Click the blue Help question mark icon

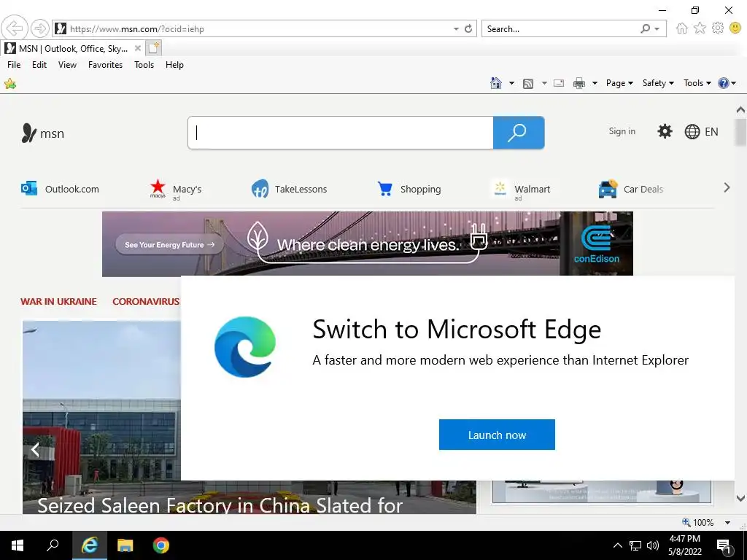click(723, 83)
